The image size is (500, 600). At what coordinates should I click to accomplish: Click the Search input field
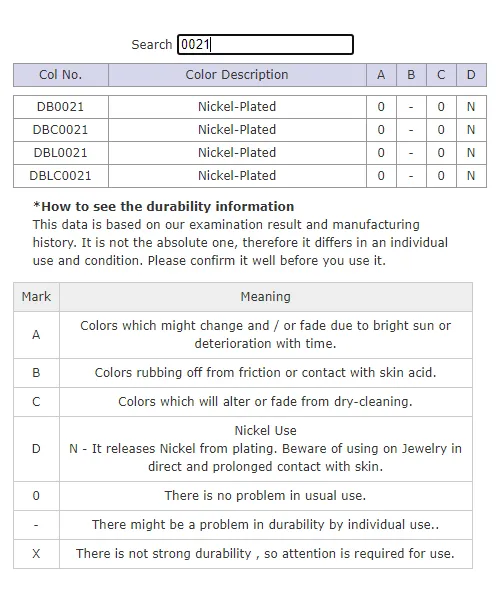click(265, 44)
